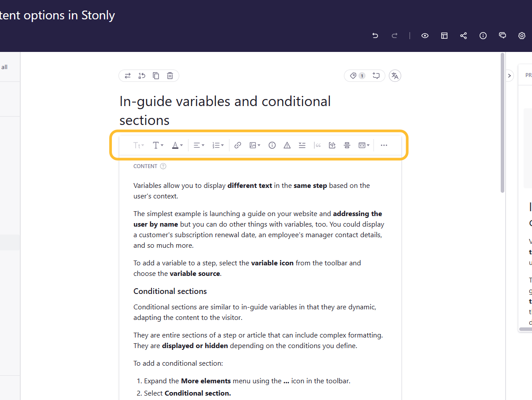532x400 pixels.
Task: Select the blockquote icon in the toolbar
Action: pos(318,145)
